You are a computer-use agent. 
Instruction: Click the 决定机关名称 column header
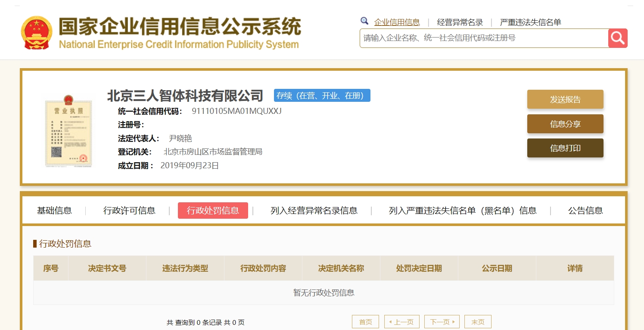[x=341, y=268]
